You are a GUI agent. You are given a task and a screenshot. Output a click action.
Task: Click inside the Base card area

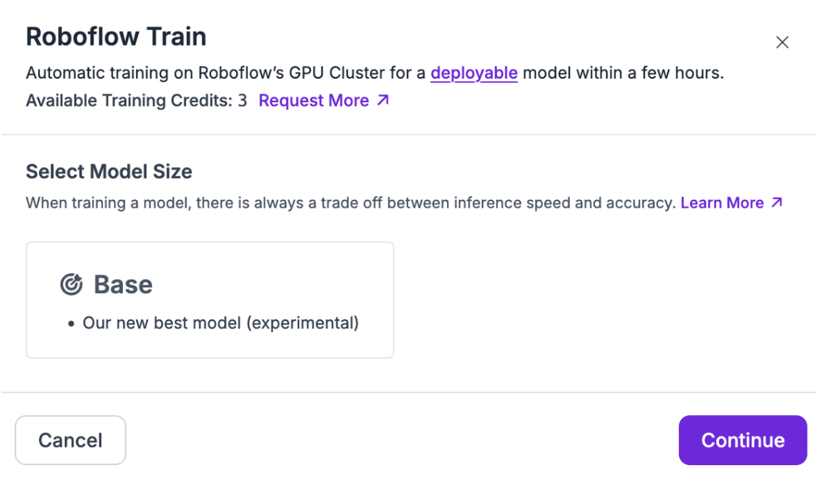pyautogui.click(x=209, y=300)
